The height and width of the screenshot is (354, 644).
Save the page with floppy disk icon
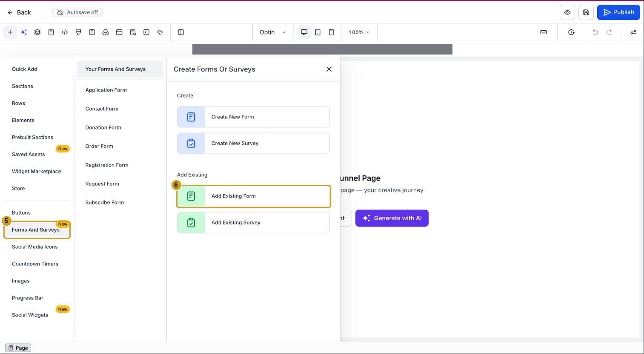[586, 12]
